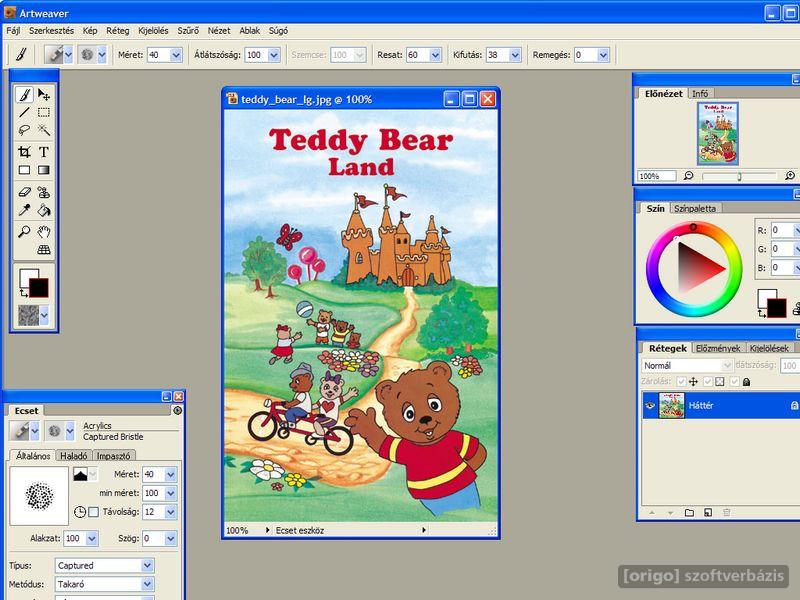Select the Move tool in the toolbox

click(x=44, y=95)
